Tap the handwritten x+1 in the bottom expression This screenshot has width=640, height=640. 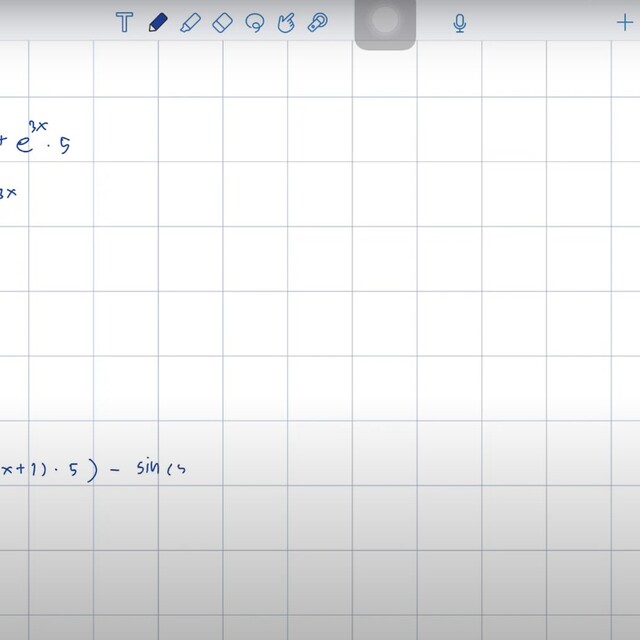(x=16, y=467)
